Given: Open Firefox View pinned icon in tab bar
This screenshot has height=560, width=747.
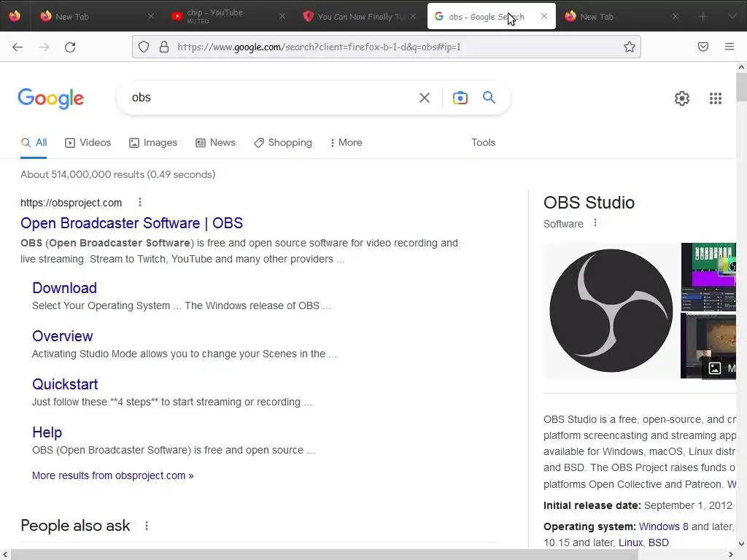Looking at the screenshot, I should (15, 16).
